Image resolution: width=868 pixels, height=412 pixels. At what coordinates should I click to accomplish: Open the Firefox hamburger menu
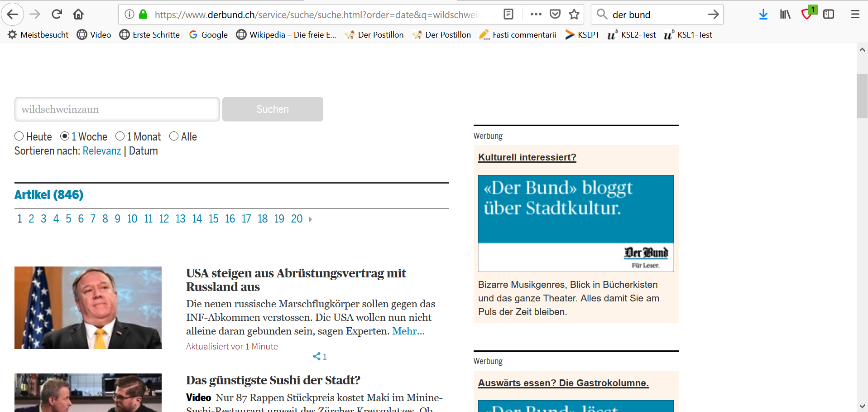(855, 15)
